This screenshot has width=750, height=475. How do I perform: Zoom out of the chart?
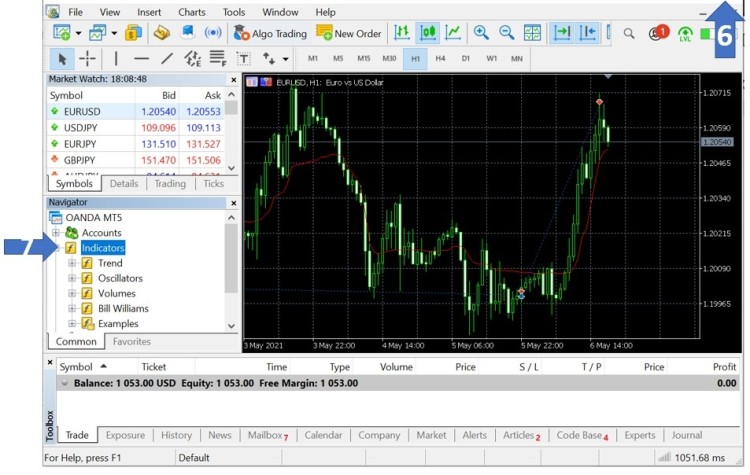click(506, 33)
